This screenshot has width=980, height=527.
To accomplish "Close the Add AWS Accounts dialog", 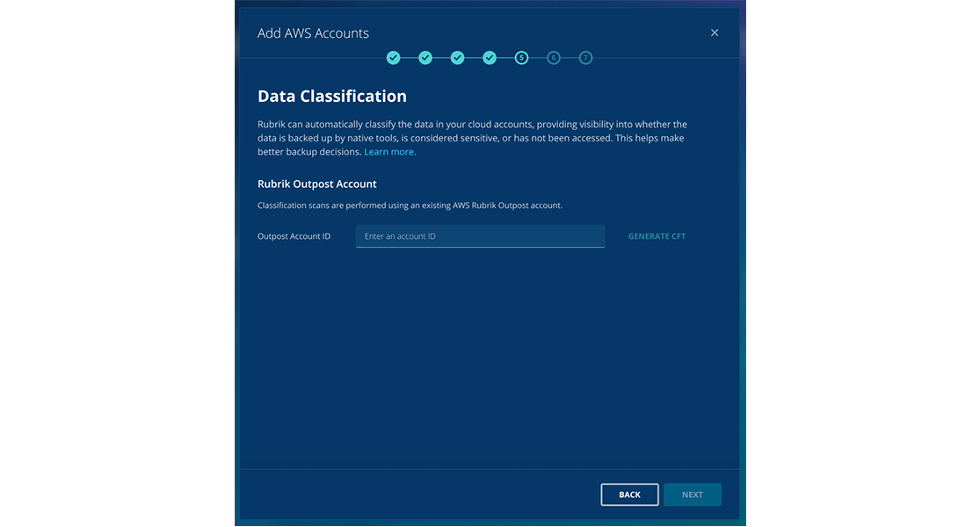I will (x=715, y=32).
